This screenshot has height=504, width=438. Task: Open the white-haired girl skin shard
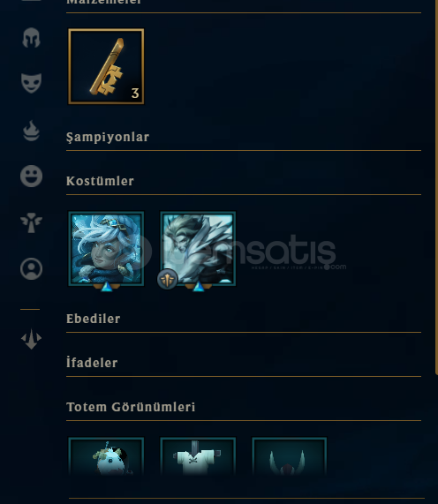tap(106, 249)
